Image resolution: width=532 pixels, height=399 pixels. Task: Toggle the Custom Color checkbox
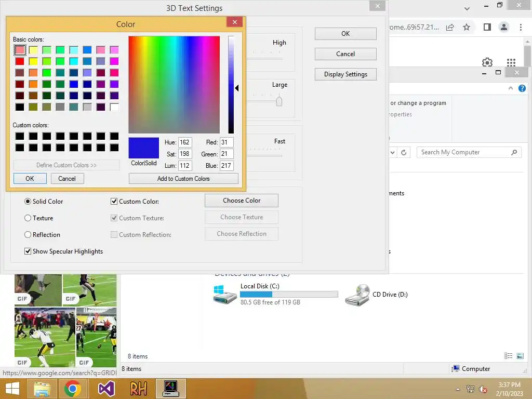[114, 201]
